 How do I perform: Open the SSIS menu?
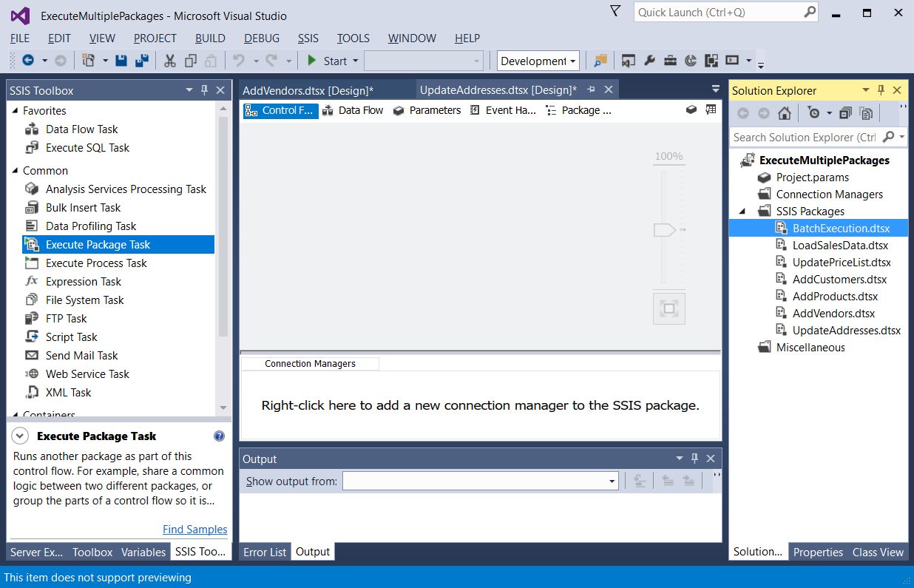pyautogui.click(x=308, y=38)
